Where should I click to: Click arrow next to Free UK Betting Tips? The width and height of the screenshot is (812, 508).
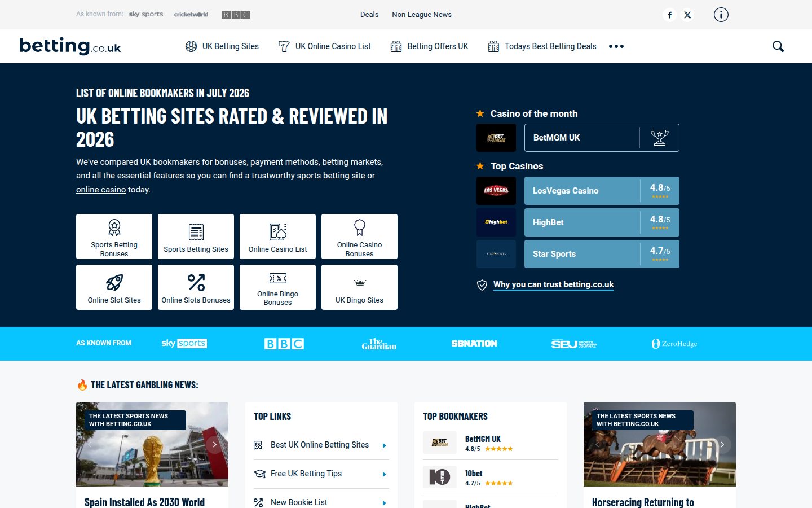(385, 474)
